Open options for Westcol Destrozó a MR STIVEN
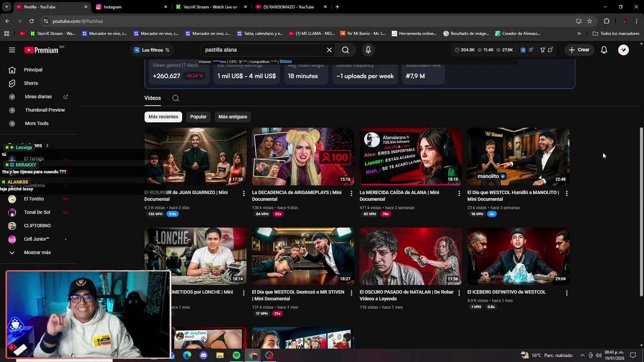This screenshot has height=362, width=644. coord(352,293)
